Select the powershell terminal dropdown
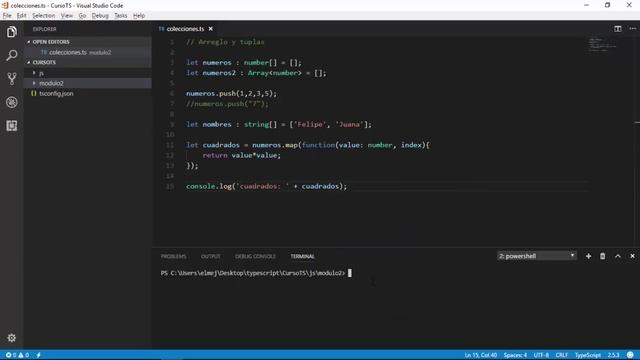This screenshot has height=360, width=640. tap(537, 256)
